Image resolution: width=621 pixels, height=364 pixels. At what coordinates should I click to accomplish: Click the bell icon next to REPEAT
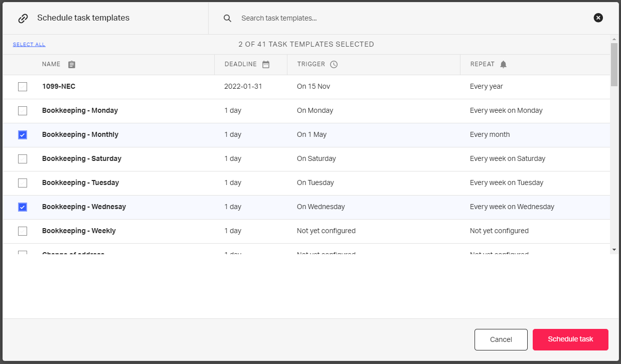click(504, 64)
